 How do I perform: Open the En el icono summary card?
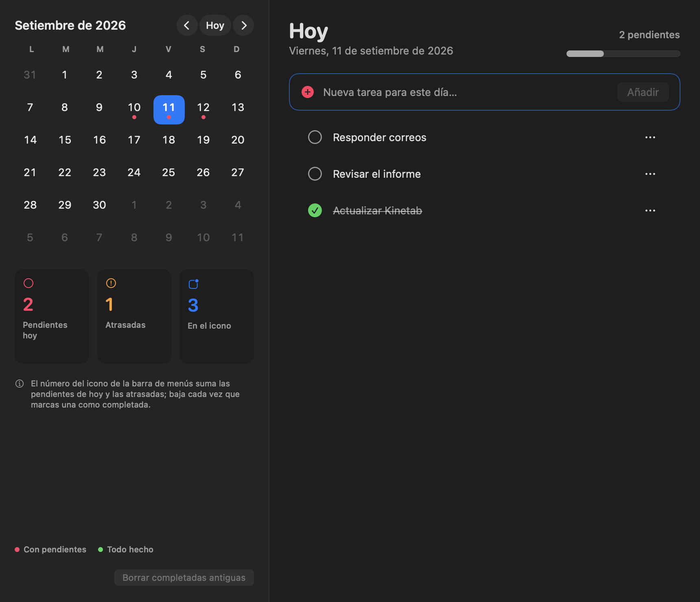pos(217,316)
